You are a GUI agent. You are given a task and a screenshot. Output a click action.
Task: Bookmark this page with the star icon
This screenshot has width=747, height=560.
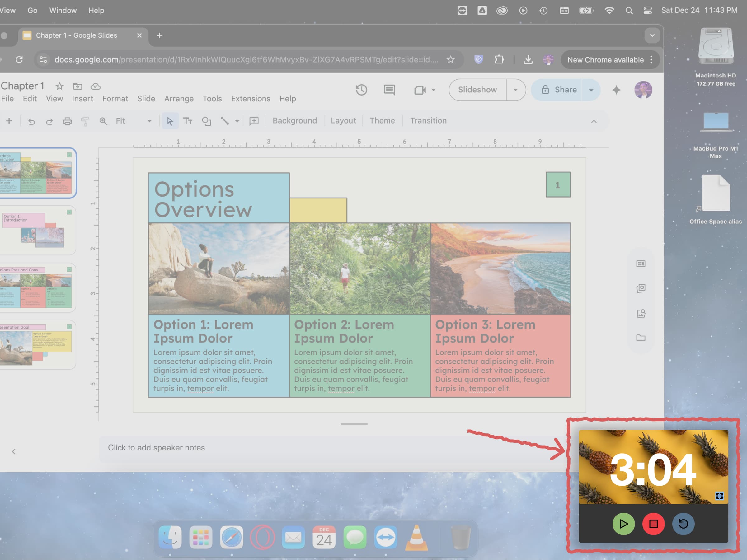tap(450, 60)
